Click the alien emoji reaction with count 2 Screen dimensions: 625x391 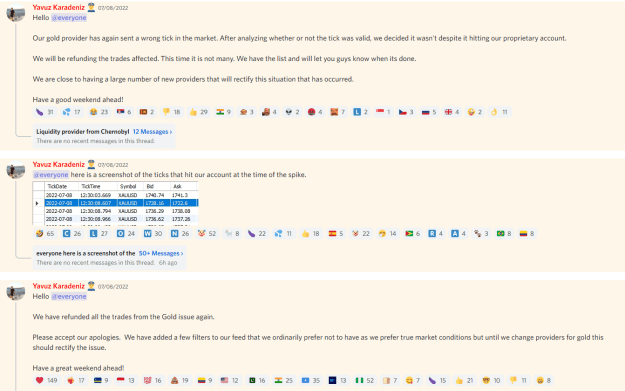293,112
